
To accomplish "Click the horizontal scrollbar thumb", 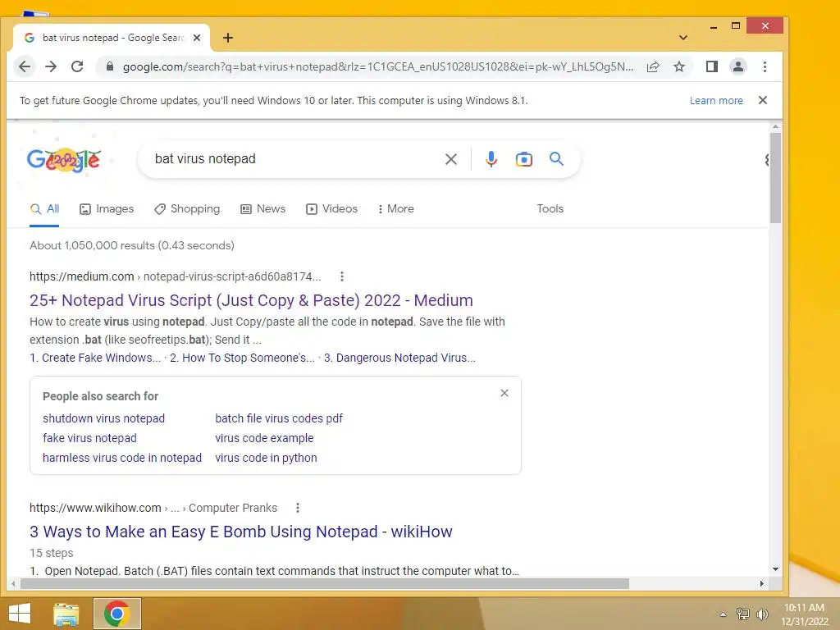I will tap(325, 583).
